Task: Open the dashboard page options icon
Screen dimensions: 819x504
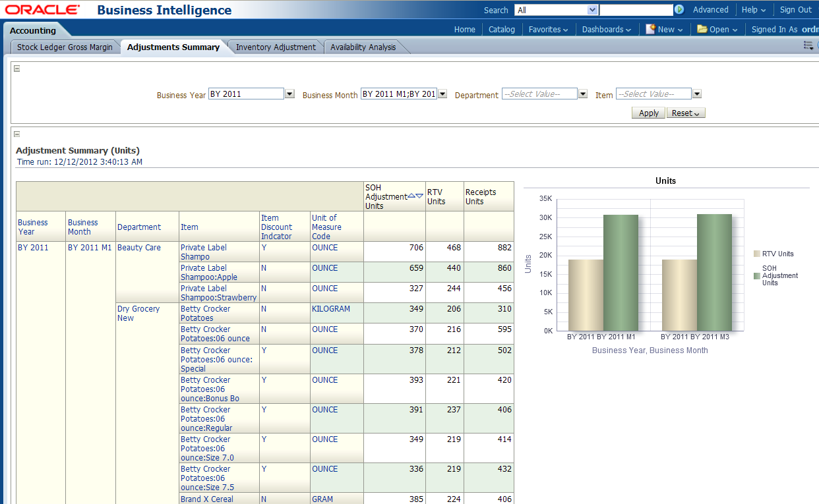Action: coord(808,45)
